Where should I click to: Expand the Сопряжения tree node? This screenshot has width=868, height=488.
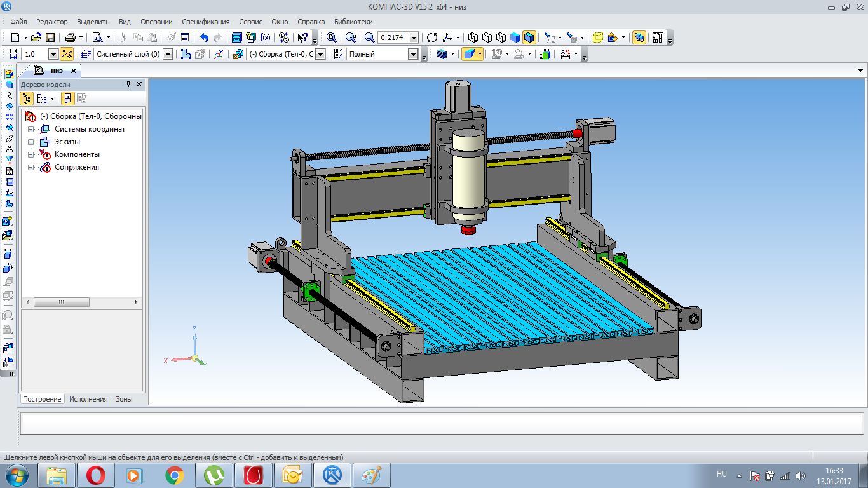(31, 167)
